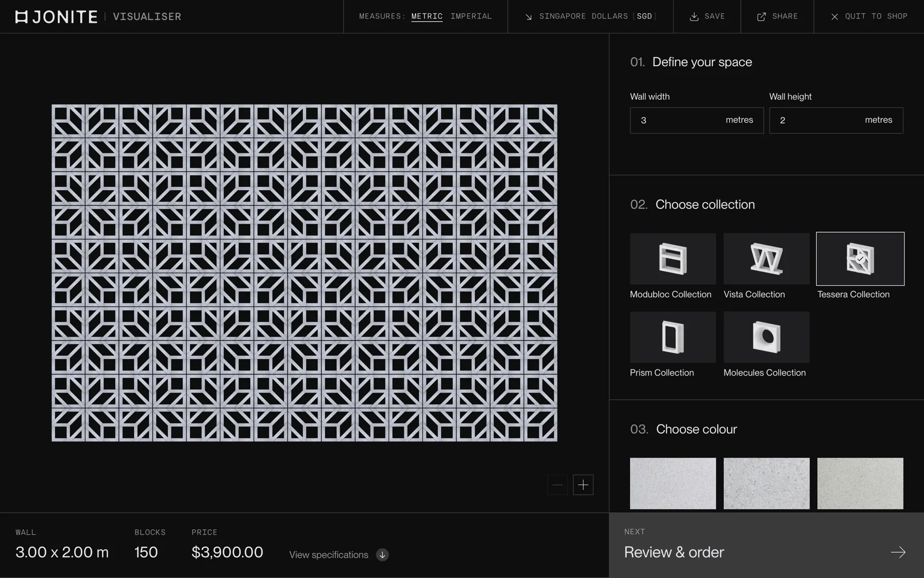The image size is (924, 578).
Task: Click the Quit to Shop X icon
Action: tap(835, 17)
